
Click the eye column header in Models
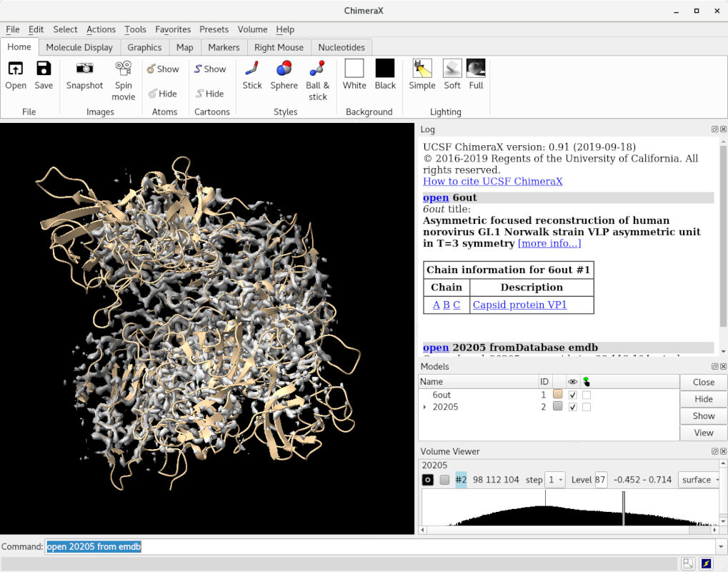point(572,382)
